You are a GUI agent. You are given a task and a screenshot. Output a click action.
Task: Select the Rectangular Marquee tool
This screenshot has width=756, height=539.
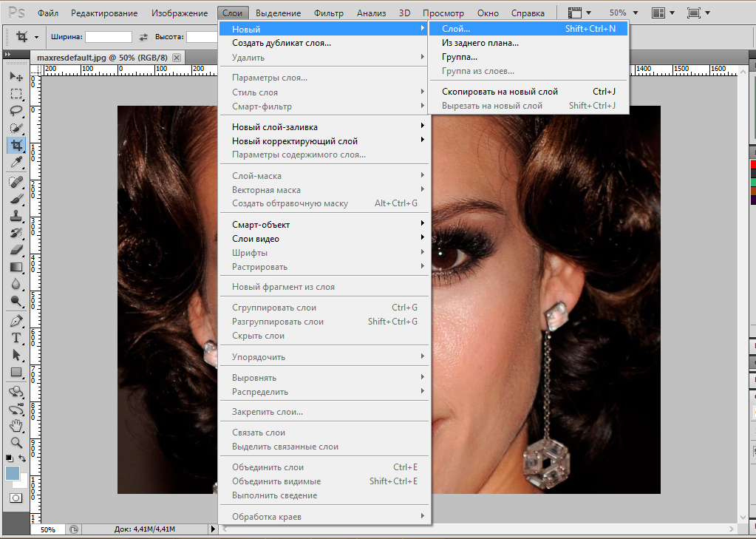16,94
